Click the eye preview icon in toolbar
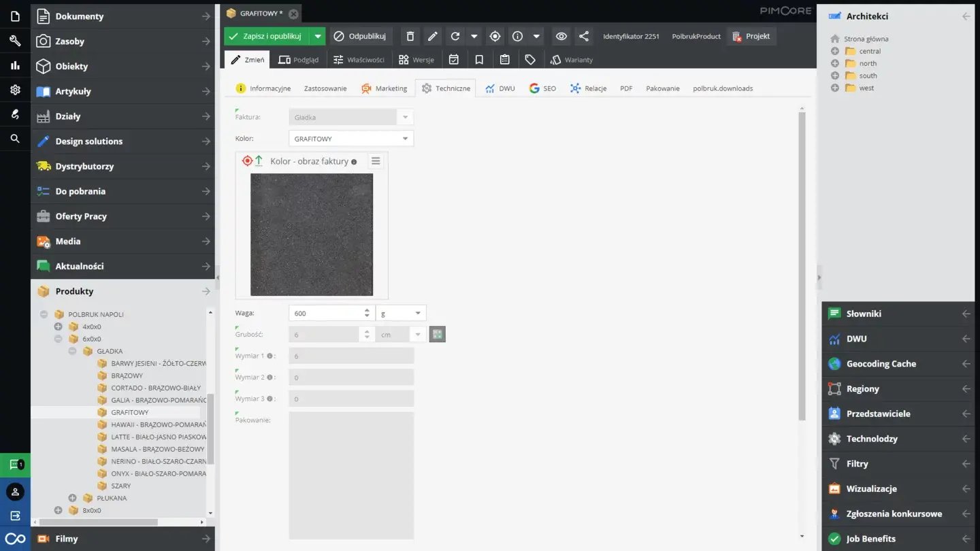This screenshot has width=980, height=551. [561, 36]
